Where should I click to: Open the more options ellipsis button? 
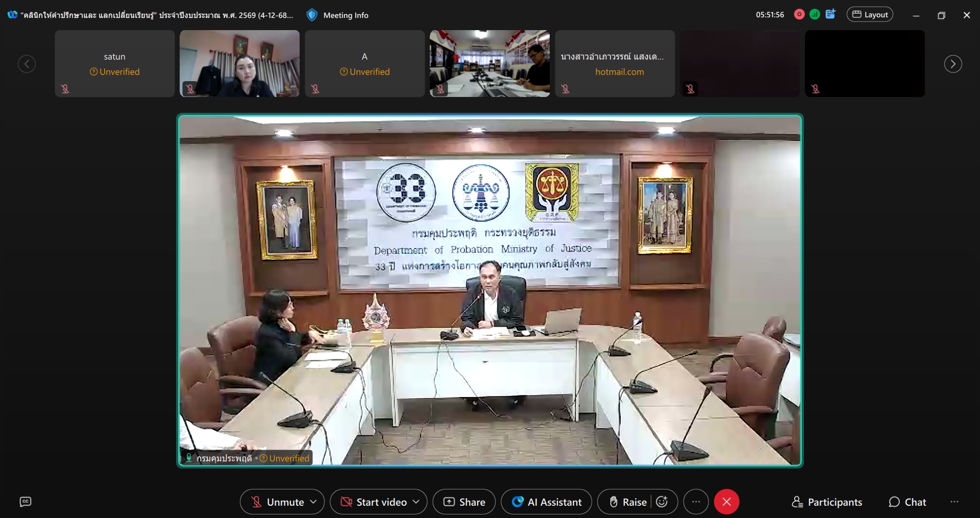click(x=696, y=502)
